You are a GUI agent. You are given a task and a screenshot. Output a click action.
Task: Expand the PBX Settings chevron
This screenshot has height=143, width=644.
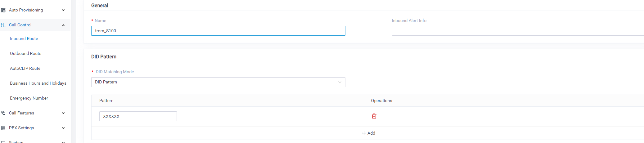(63, 128)
